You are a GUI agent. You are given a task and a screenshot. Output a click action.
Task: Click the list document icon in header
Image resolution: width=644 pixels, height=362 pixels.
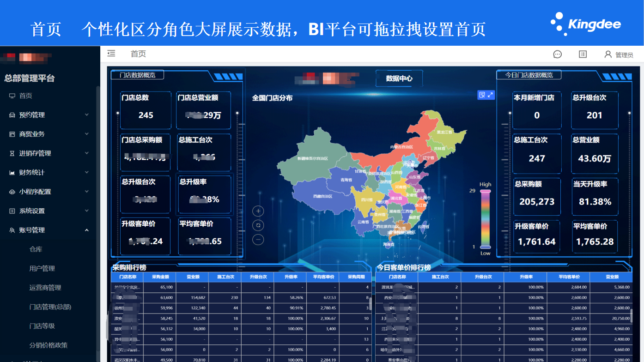(583, 54)
